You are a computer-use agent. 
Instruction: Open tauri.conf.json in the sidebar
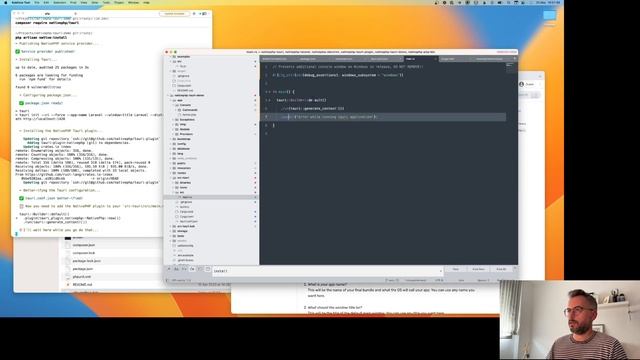[189, 221]
